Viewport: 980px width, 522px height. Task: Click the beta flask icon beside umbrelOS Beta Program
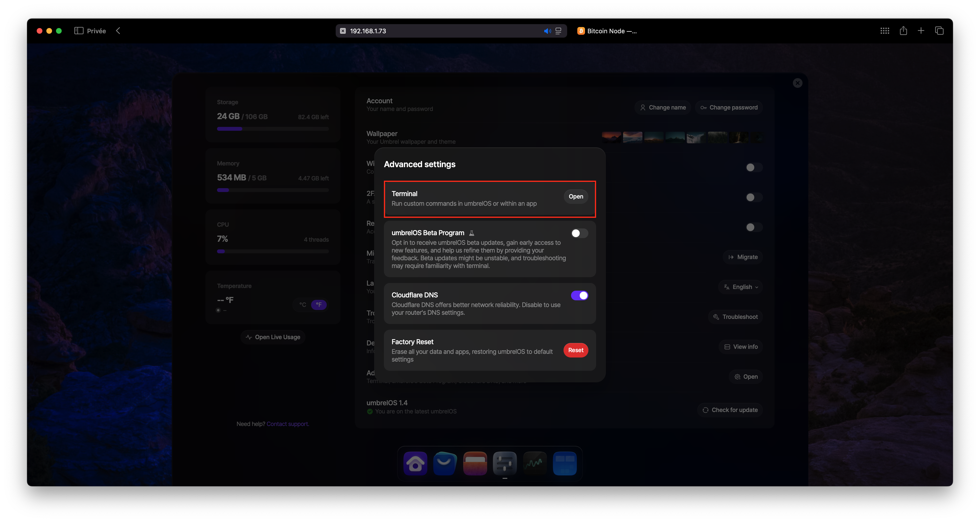(471, 233)
